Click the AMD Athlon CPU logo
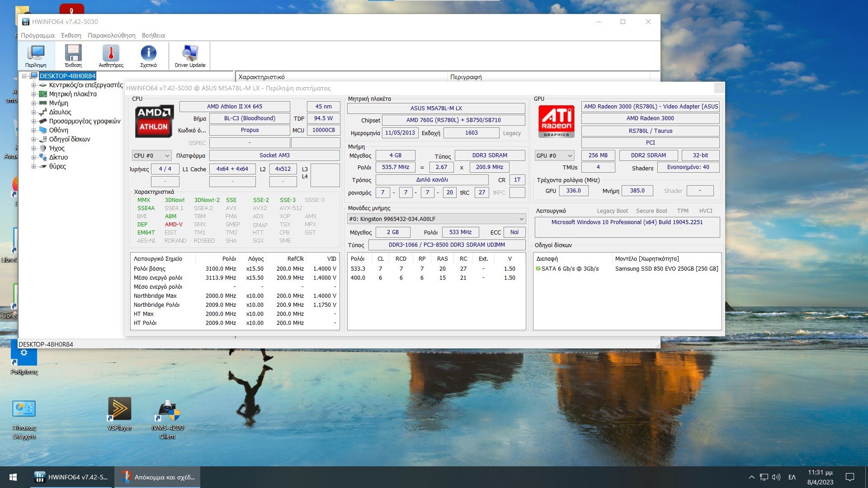 154,122
